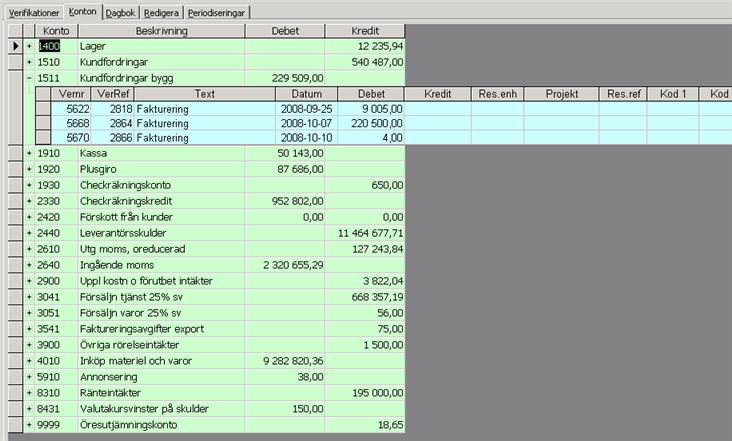Expand account 2330 Checkräkningskredit
The width and height of the screenshot is (732, 441).
pyautogui.click(x=29, y=201)
